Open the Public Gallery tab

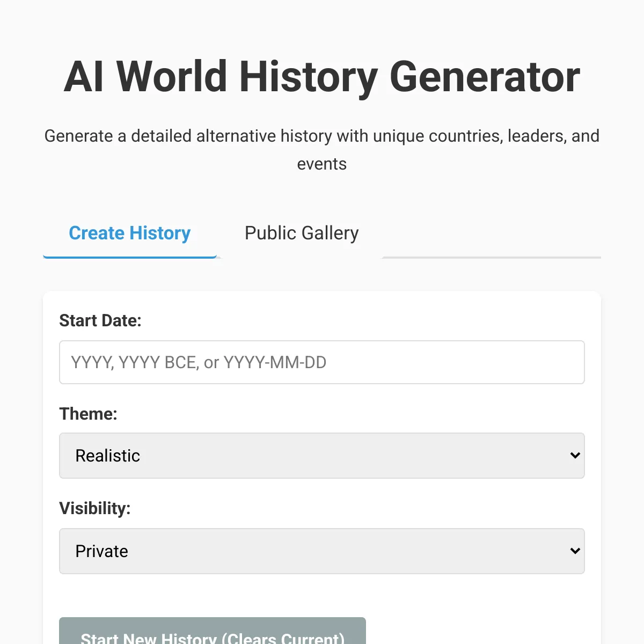302,233
